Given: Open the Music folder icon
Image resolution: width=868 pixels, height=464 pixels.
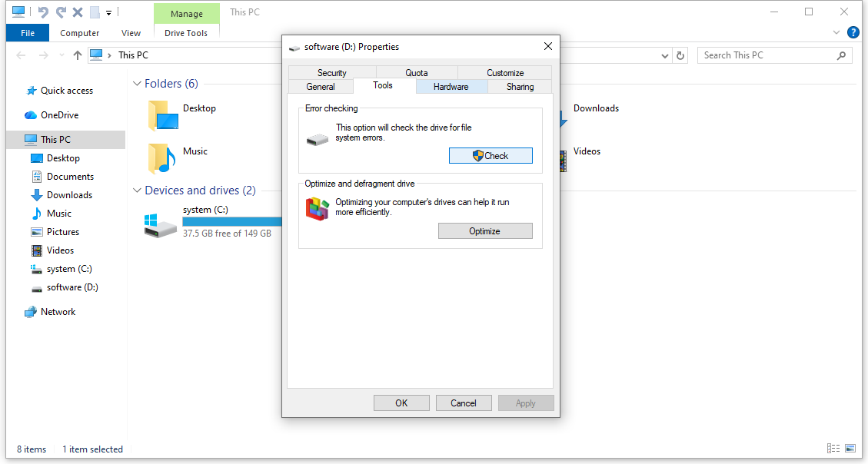Looking at the screenshot, I should click(161, 158).
